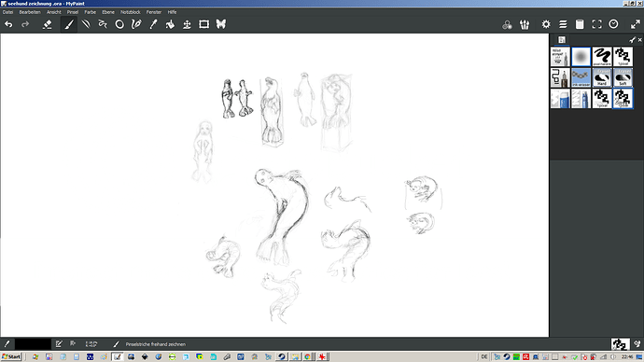644x362 pixels.
Task: Select the flood fill bucket tool
Action: tap(170, 24)
